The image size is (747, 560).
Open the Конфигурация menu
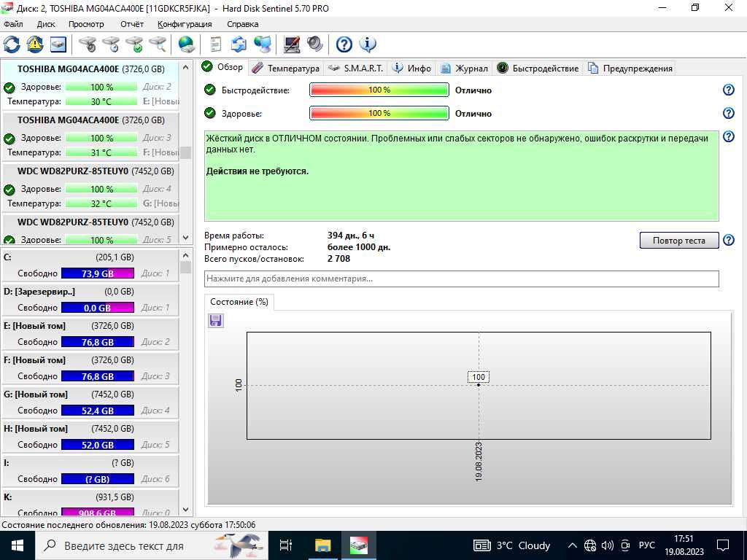pos(185,24)
